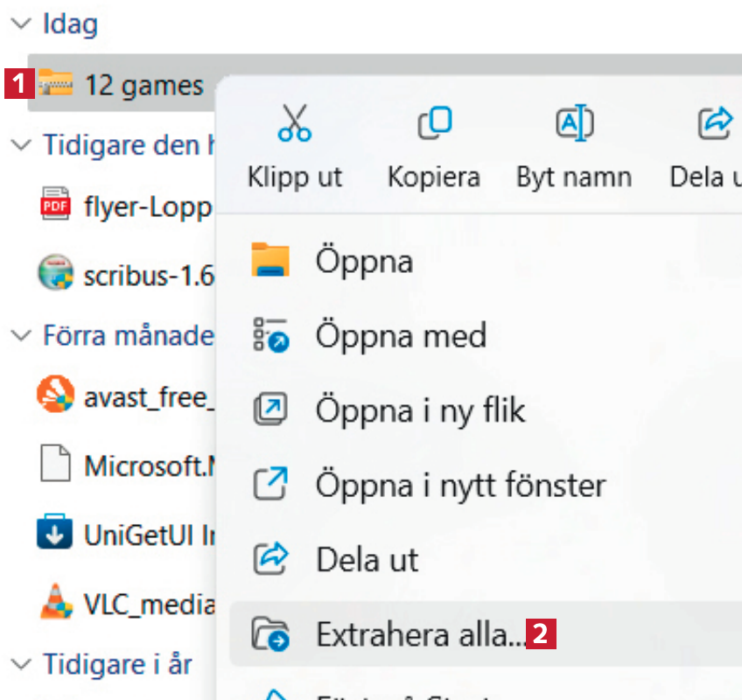742x700 pixels.
Task: Click the Dela share icon in top row
Action: pos(715,123)
